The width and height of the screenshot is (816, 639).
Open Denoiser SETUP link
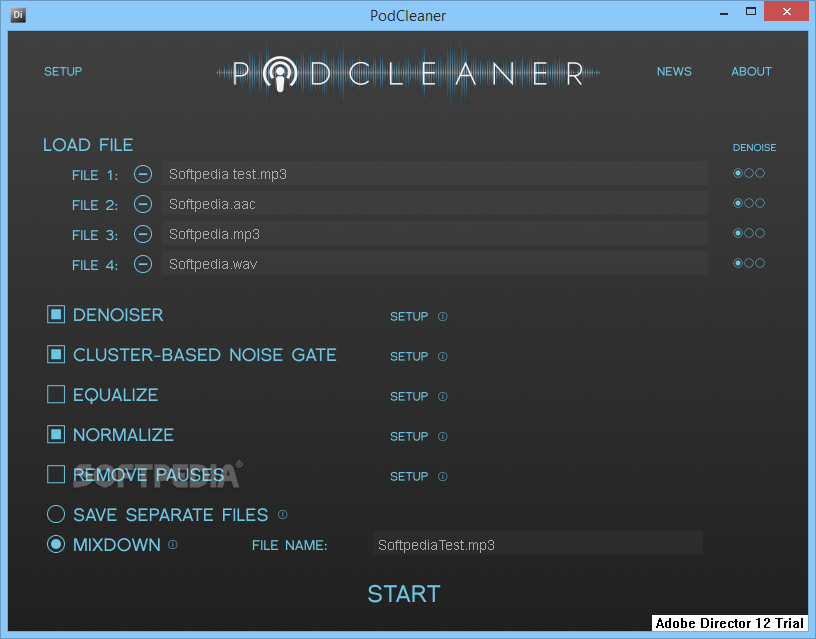(x=409, y=316)
